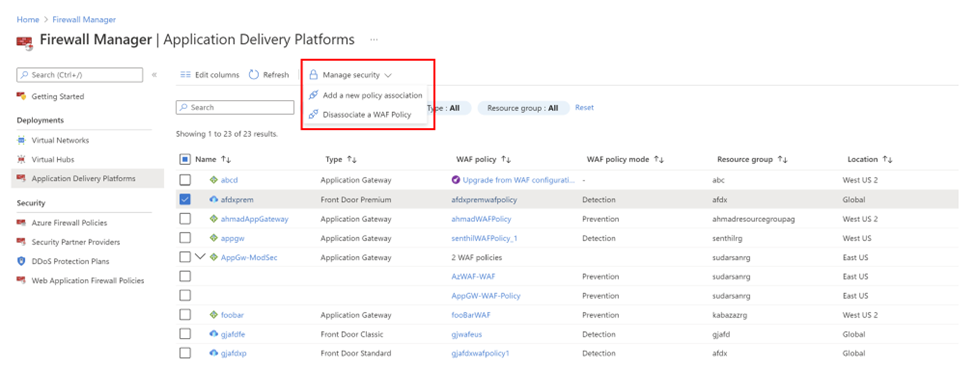Open the more options ellipsis by title

pos(374,40)
